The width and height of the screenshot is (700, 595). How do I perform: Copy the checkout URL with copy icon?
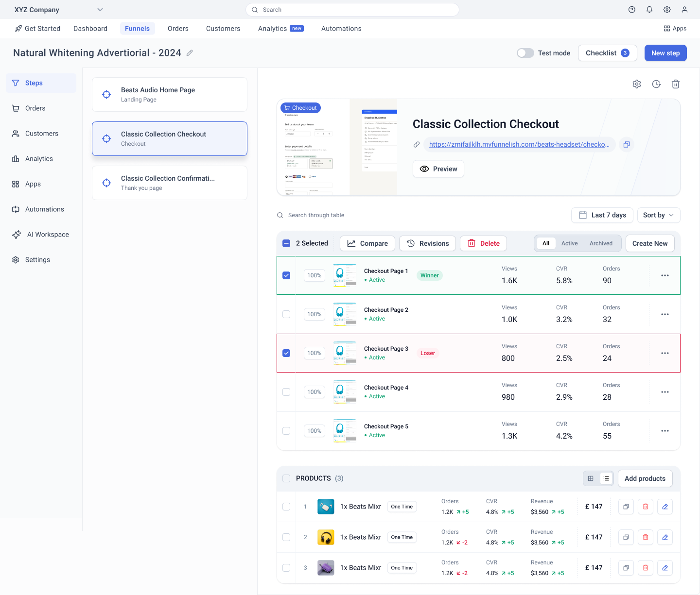[x=627, y=144]
